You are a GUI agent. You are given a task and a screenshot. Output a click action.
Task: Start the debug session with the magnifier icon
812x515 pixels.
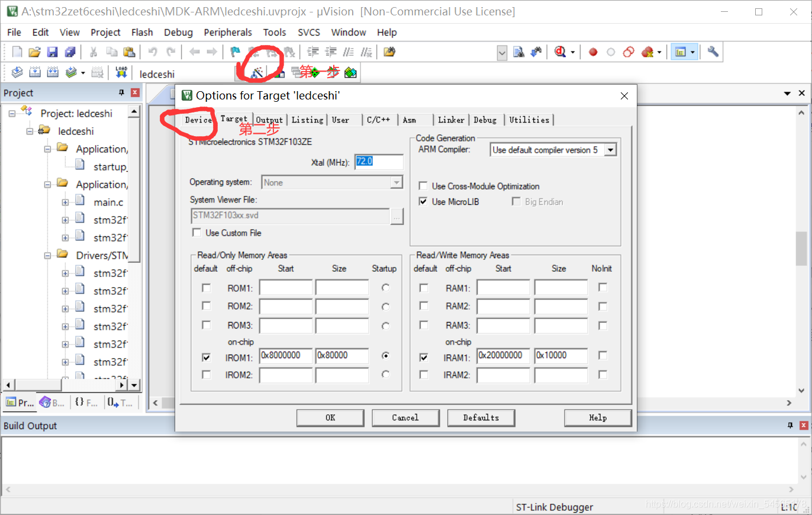pos(560,52)
